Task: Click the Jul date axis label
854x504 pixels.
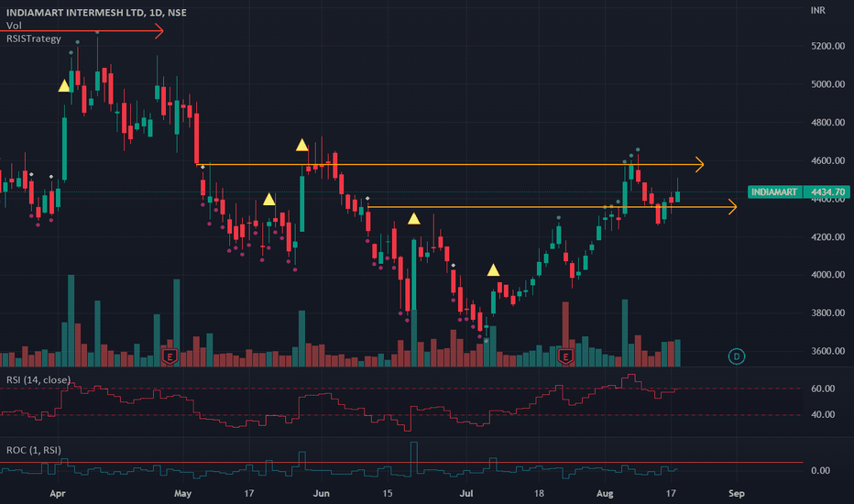Action: [466, 494]
